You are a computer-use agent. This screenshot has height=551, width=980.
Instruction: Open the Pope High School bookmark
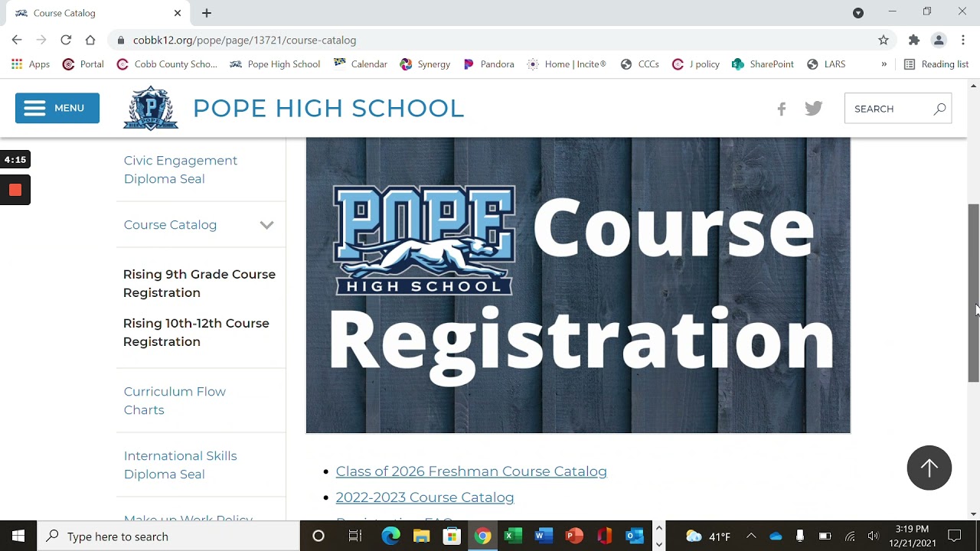pyautogui.click(x=275, y=64)
